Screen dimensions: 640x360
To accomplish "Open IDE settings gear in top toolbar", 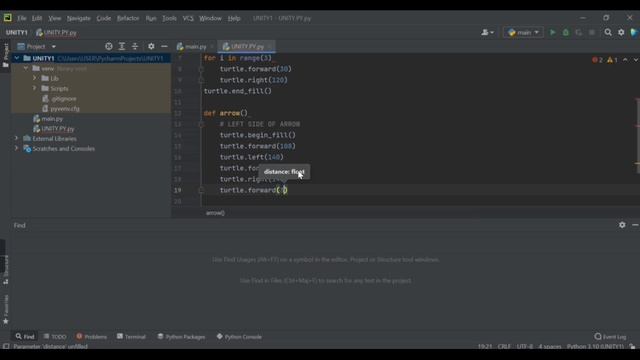I will point(621,32).
